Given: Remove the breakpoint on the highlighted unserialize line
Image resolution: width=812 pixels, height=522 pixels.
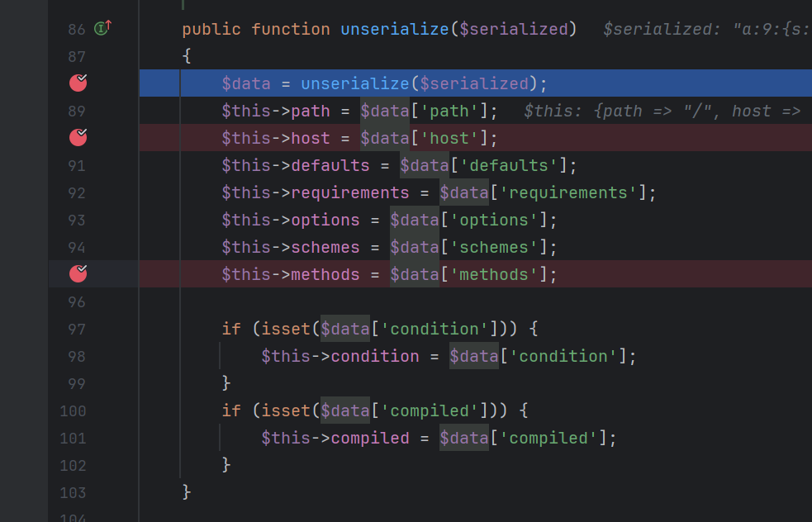Looking at the screenshot, I should pos(78,83).
